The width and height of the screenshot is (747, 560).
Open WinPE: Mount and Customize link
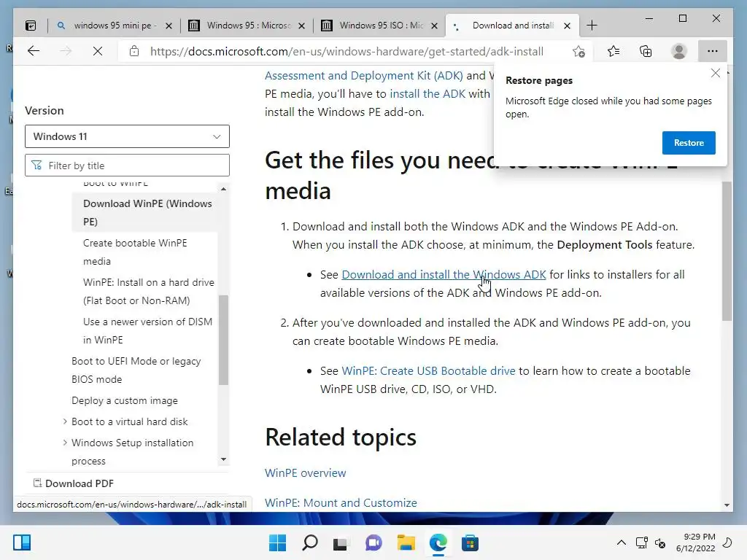coord(341,502)
